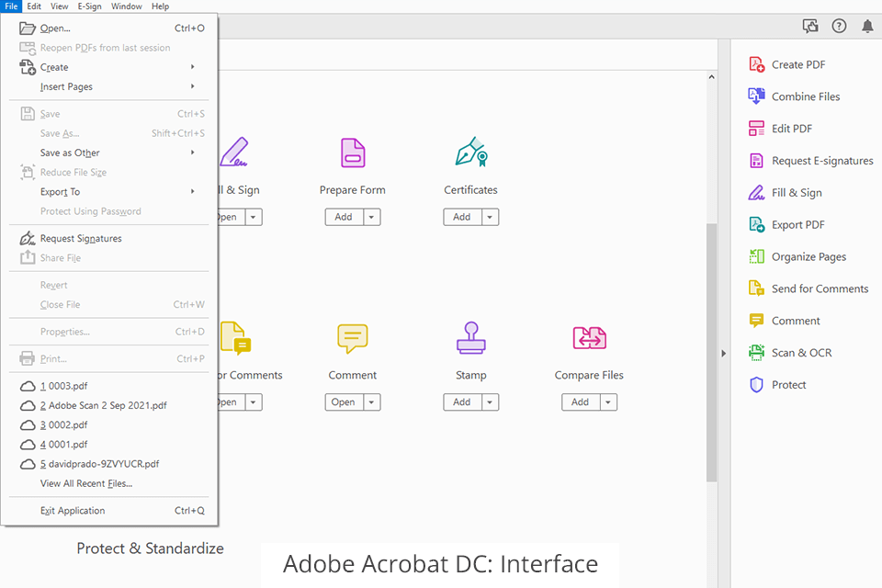Click the Add button under Certificates
Screen dimensions: 882x588
pos(461,218)
